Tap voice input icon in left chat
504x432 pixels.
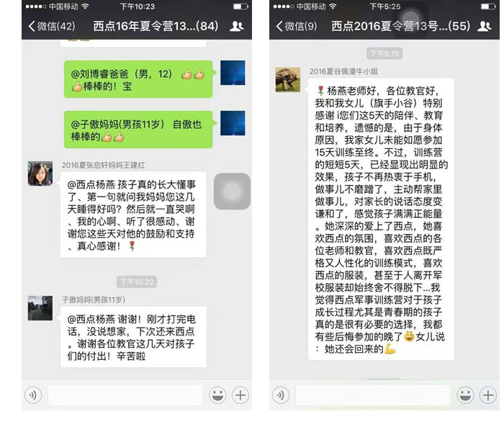click(33, 395)
